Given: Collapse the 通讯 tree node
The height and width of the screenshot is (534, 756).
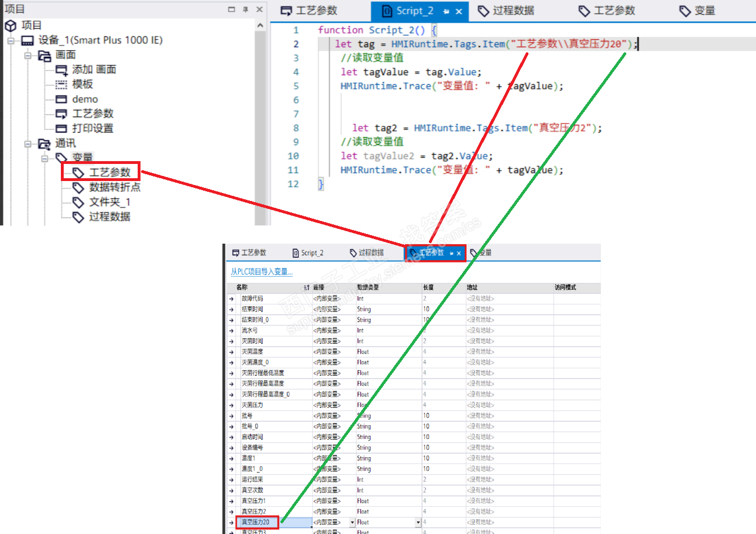Looking at the screenshot, I should [x=28, y=143].
